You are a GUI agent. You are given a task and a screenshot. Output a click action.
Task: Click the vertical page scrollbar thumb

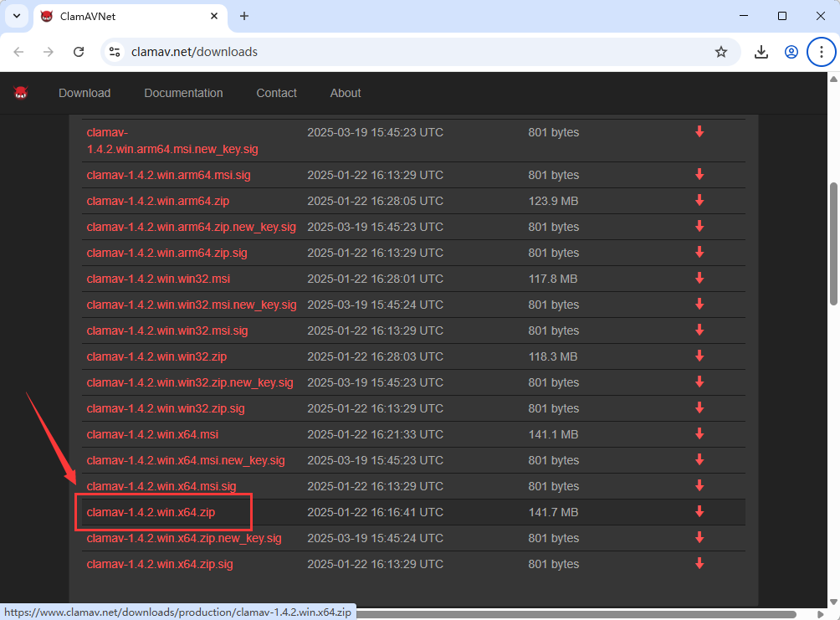click(x=833, y=243)
